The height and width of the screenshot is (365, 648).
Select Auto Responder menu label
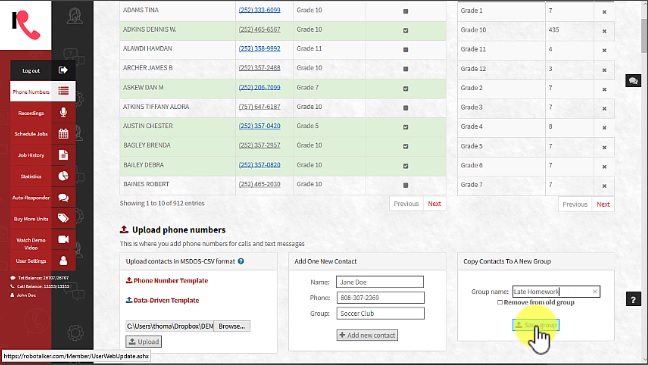click(x=31, y=198)
